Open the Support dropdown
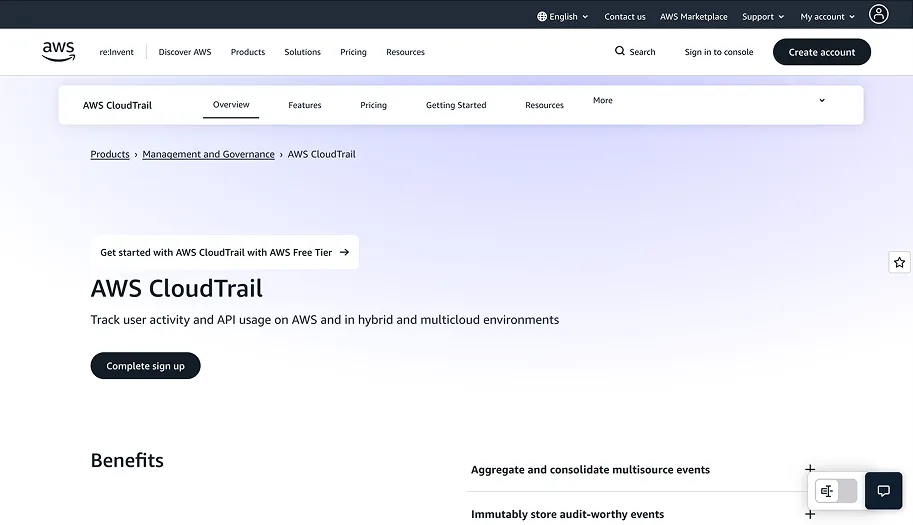The width and height of the screenshot is (913, 525). [x=763, y=16]
